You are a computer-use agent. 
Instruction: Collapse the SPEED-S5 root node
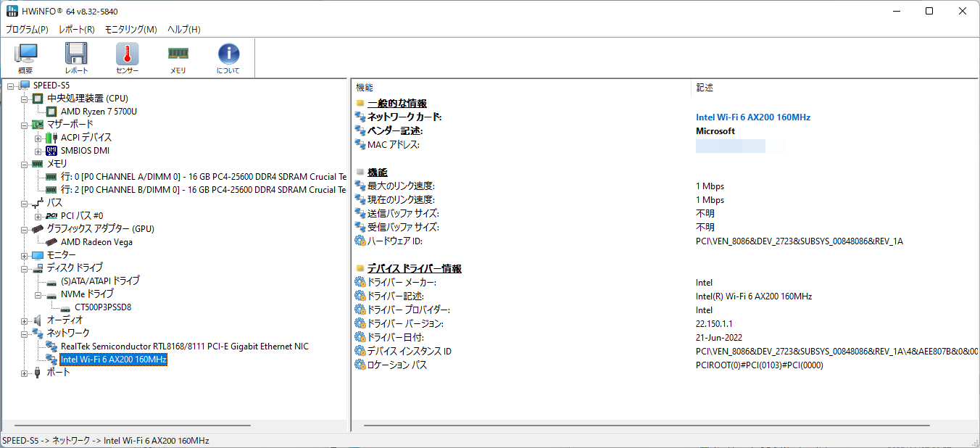[x=11, y=86]
